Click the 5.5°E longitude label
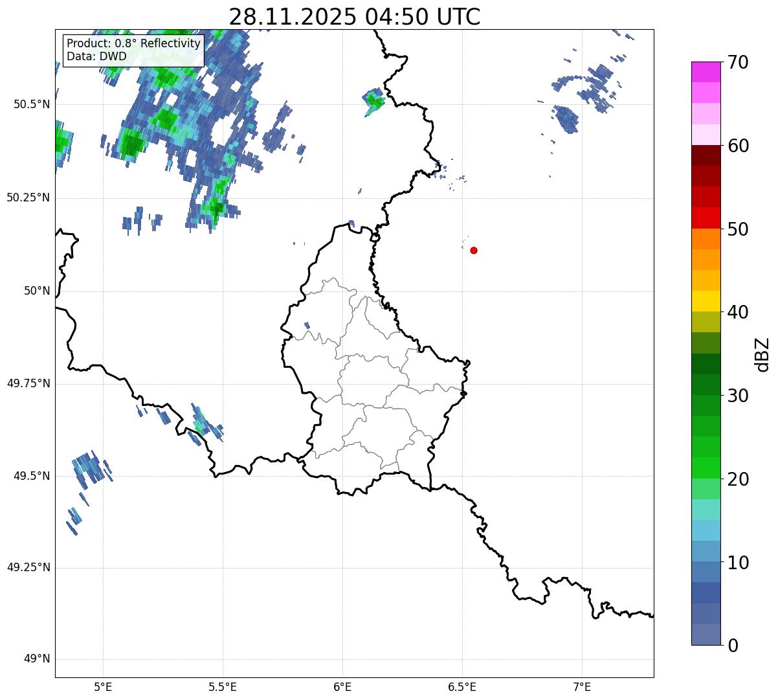The image size is (778, 700). tap(223, 687)
